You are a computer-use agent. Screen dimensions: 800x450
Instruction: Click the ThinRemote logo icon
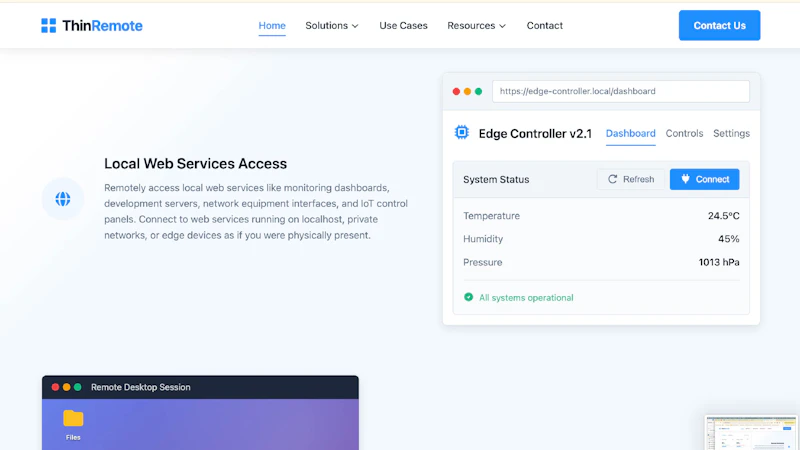tap(48, 26)
